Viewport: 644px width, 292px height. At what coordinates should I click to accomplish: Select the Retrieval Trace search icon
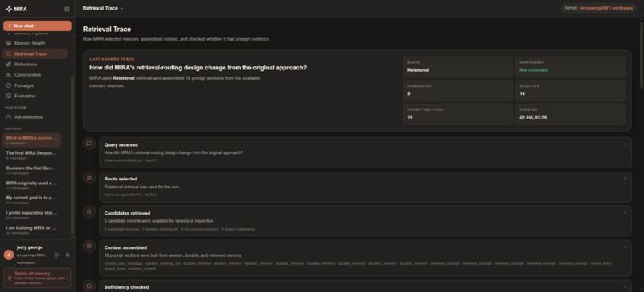click(x=9, y=54)
